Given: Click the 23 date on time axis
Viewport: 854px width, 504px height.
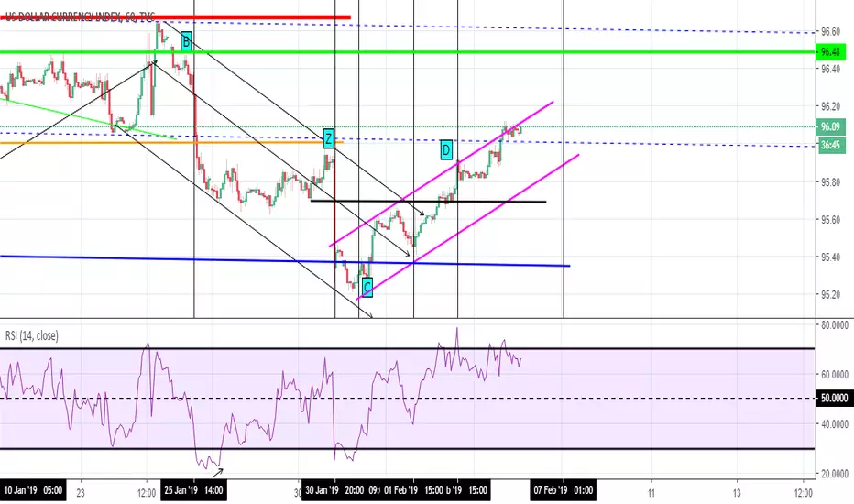Looking at the screenshot, I should [81, 493].
